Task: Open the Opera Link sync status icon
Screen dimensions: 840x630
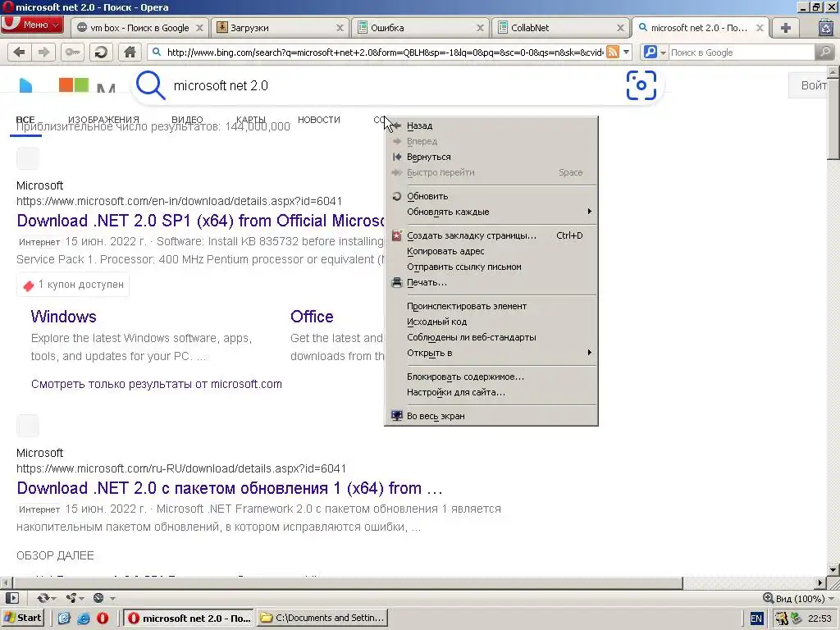Action: 46,598
